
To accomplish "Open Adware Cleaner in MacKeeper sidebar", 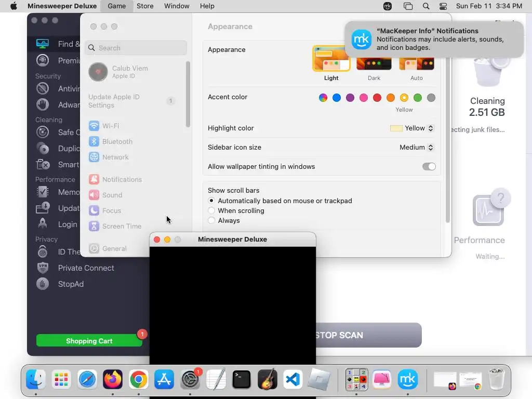I will pyautogui.click(x=58, y=104).
